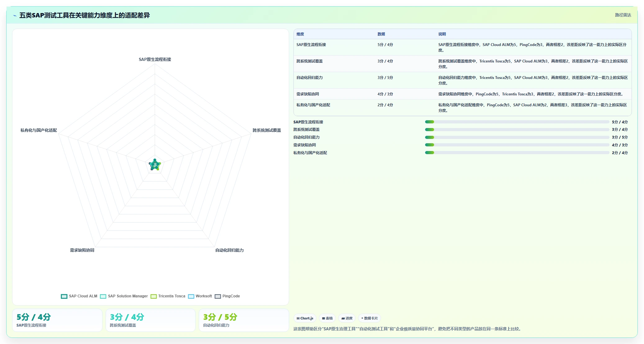Viewport: 644px width, 344px height.
Task: Toggle the SAP Cloud ALM legend item
Action: click(79, 296)
